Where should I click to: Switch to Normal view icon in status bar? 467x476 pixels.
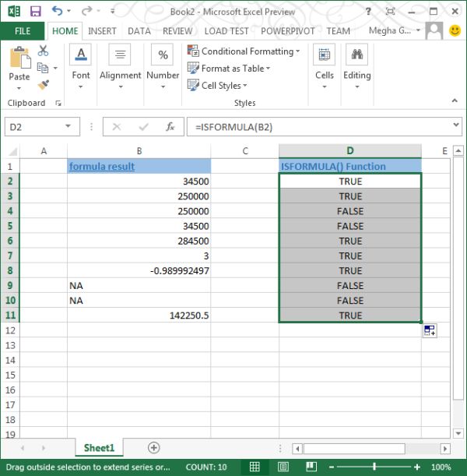click(x=255, y=467)
